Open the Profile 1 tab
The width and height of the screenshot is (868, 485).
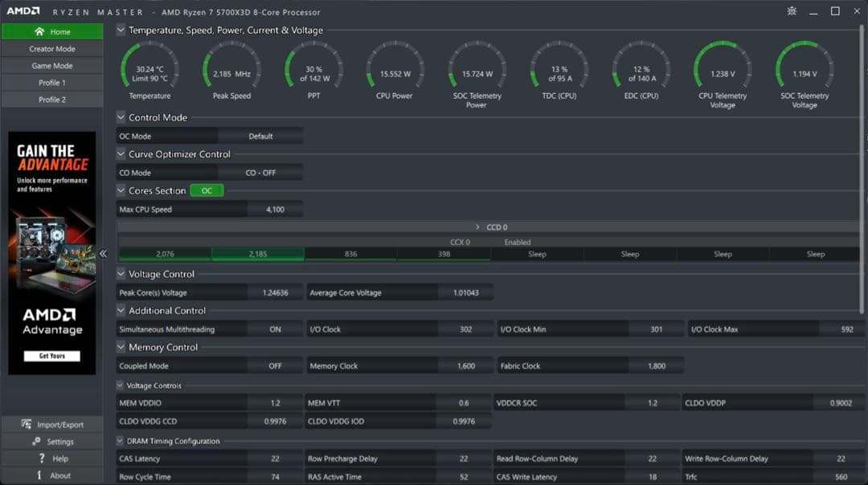coord(52,83)
